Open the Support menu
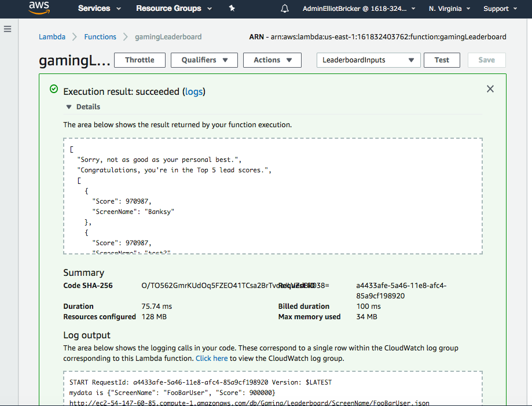 (500, 9)
